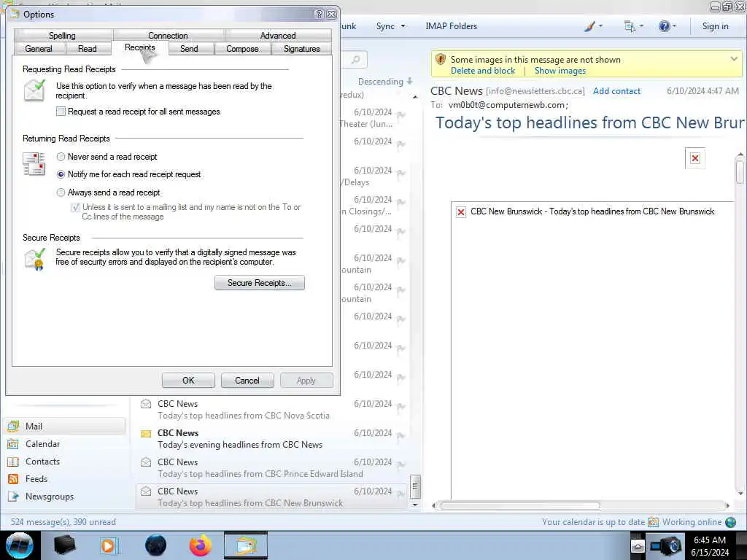This screenshot has width=747, height=560.
Task: Click the calendar status icon in status bar
Action: 653,522
